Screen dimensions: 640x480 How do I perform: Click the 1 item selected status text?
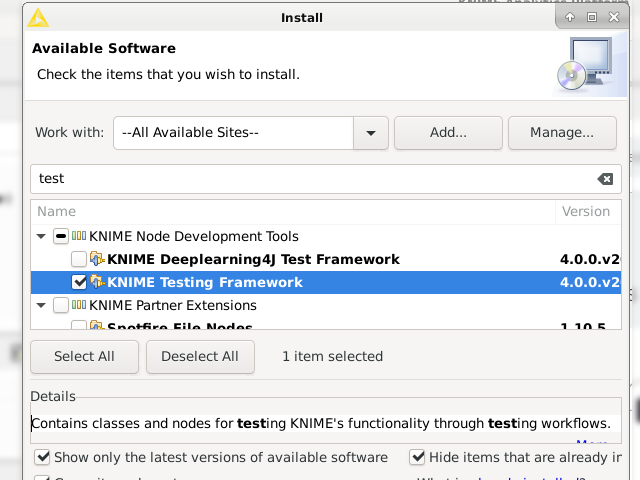[x=333, y=356]
